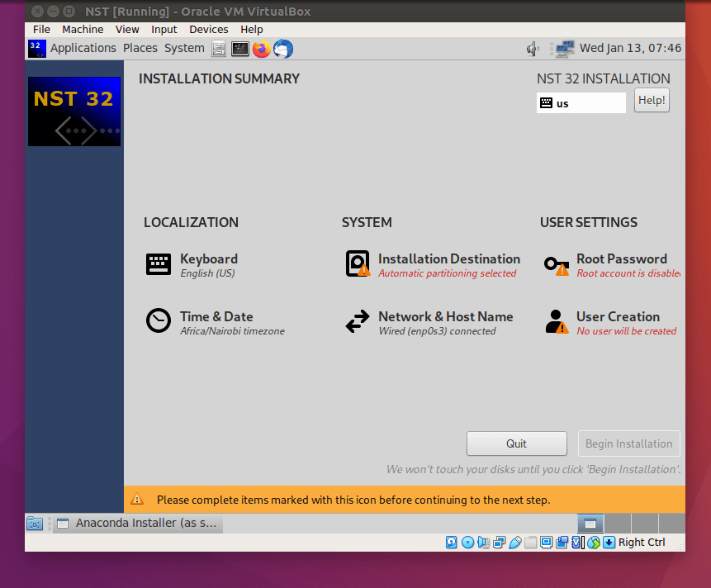Screen dimensions: 711x588
Task: Click the NST 32 sidebar logo
Action: coord(74,111)
